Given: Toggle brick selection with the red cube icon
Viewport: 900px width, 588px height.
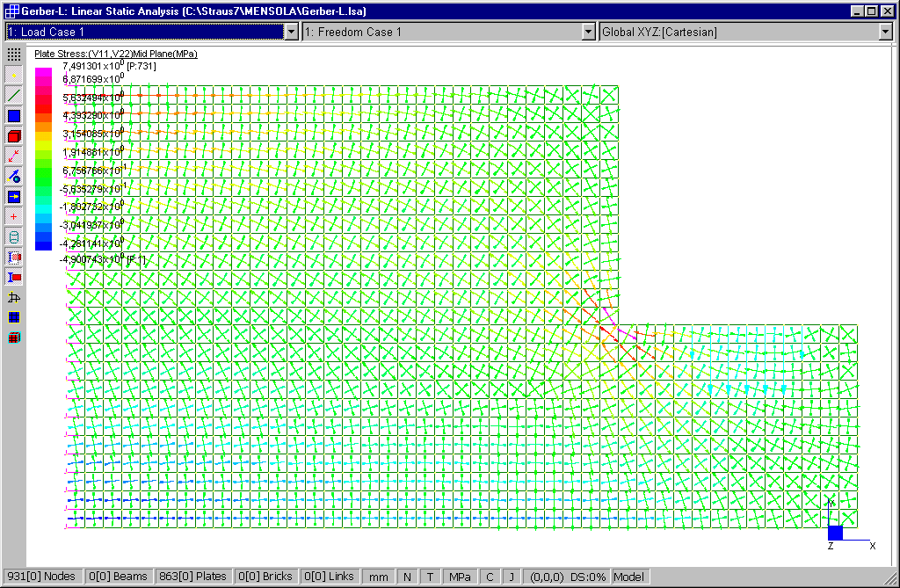Looking at the screenshot, I should pyautogui.click(x=14, y=136).
